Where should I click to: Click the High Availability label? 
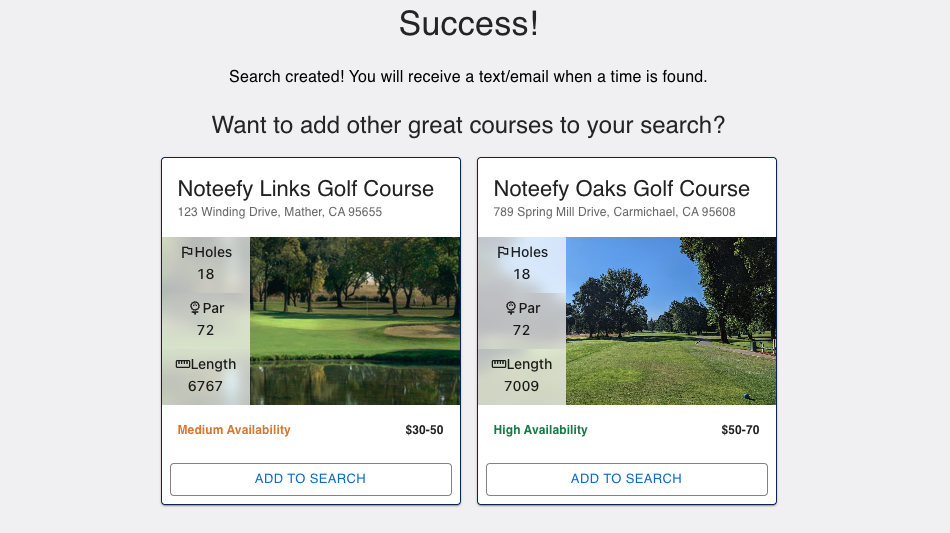[540, 430]
